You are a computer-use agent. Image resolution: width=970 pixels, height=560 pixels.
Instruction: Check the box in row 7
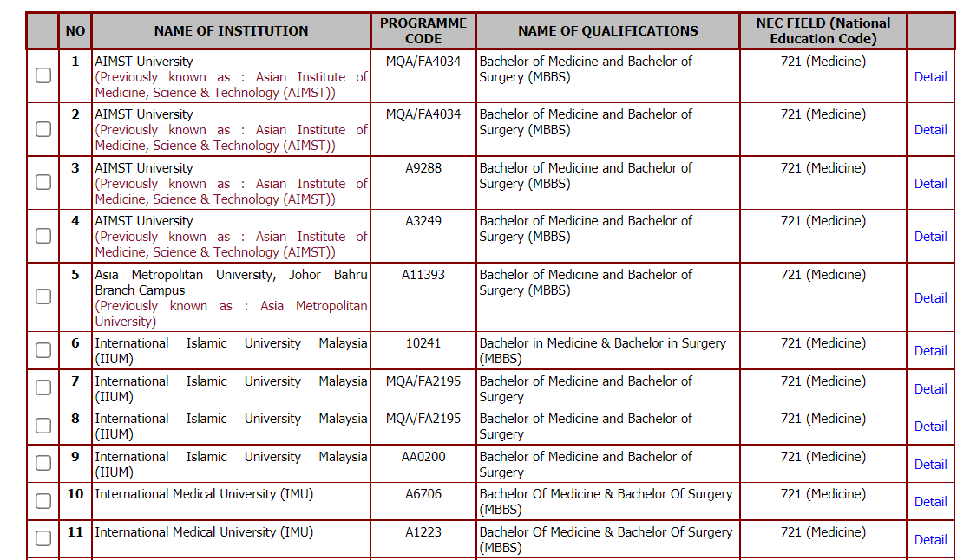click(x=43, y=388)
